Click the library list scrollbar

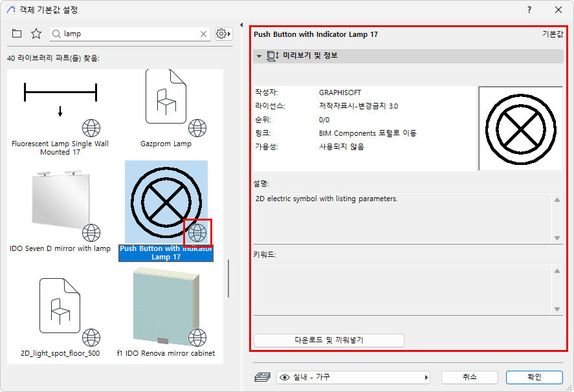(228, 278)
